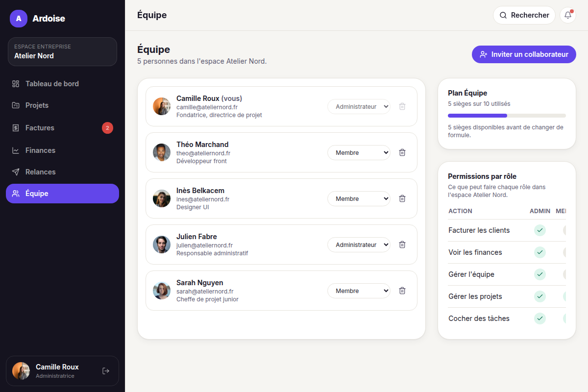
Task: Open Sarah Nguyen's Membre dropdown
Action: click(359, 291)
